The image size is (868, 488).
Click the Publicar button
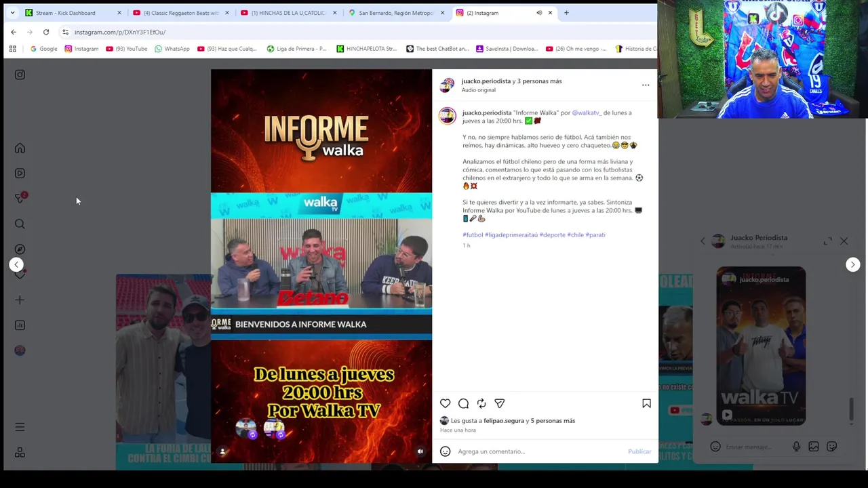tap(639, 451)
